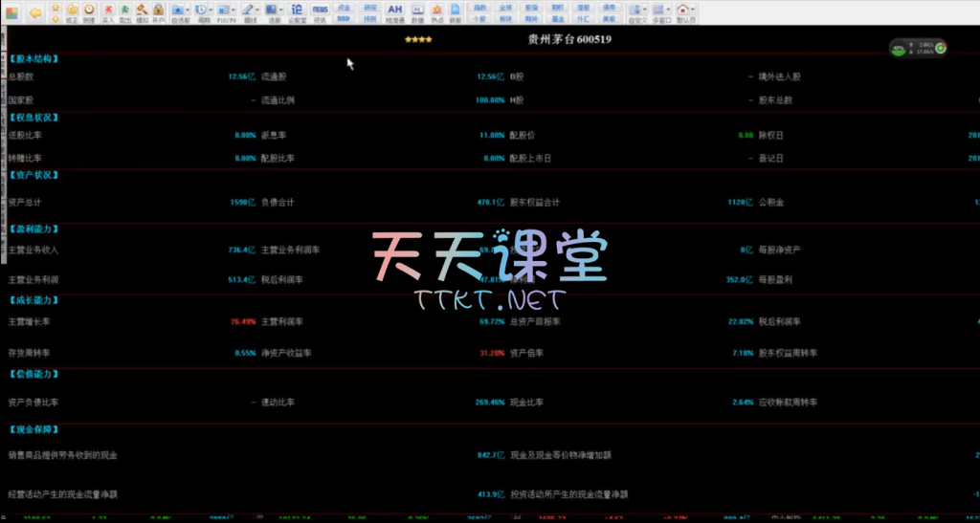
Task: Click the 卖出 (sell) icon
Action: (124, 12)
